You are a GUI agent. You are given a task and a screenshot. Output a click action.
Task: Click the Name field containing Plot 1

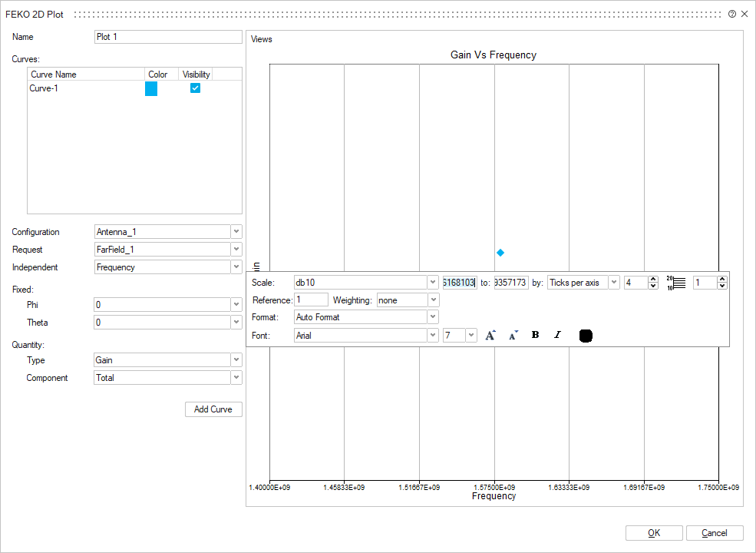[x=167, y=37]
